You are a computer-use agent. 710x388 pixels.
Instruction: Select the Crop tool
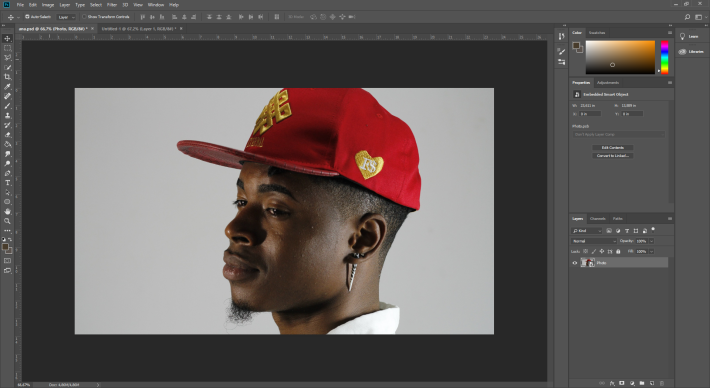[7, 77]
